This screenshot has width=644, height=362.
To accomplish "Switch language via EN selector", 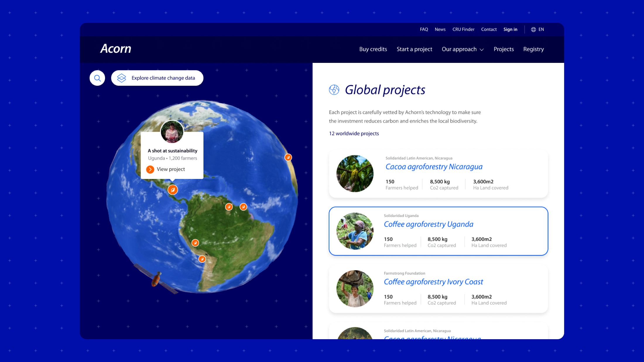I will tap(541, 30).
